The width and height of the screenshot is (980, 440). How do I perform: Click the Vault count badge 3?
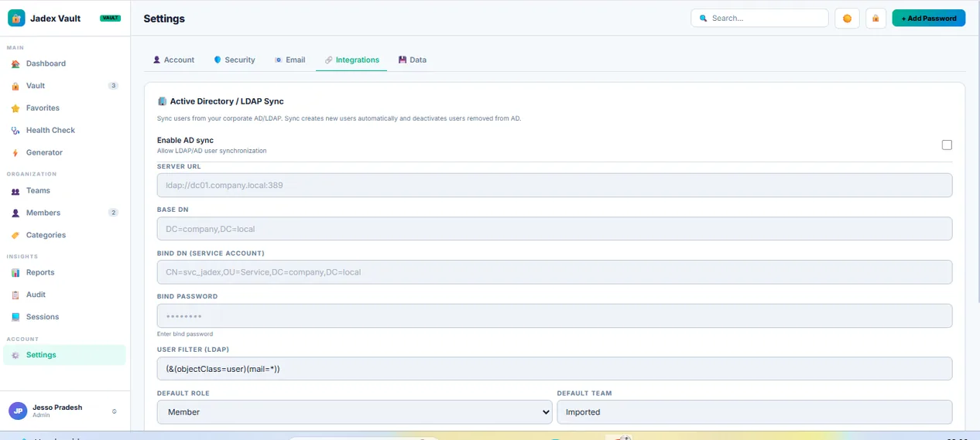[x=114, y=86]
